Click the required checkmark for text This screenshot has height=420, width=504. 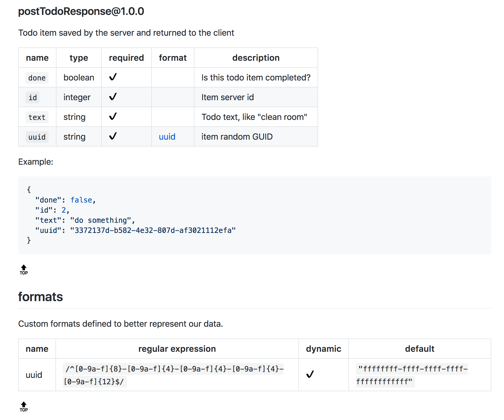[112, 117]
